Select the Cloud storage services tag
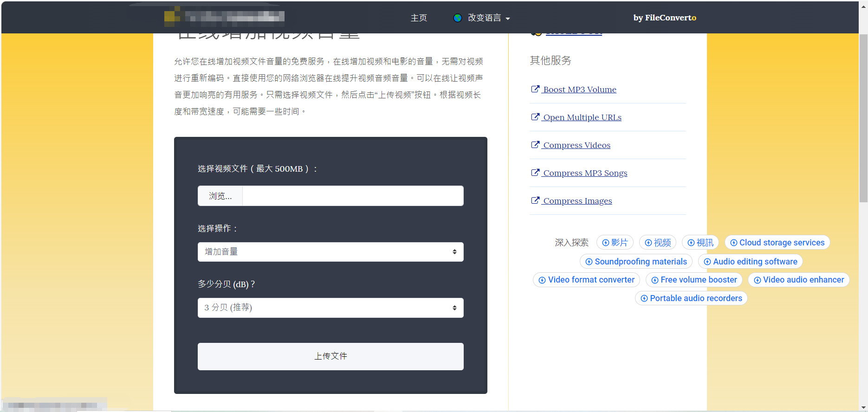The height and width of the screenshot is (412, 868). (777, 243)
